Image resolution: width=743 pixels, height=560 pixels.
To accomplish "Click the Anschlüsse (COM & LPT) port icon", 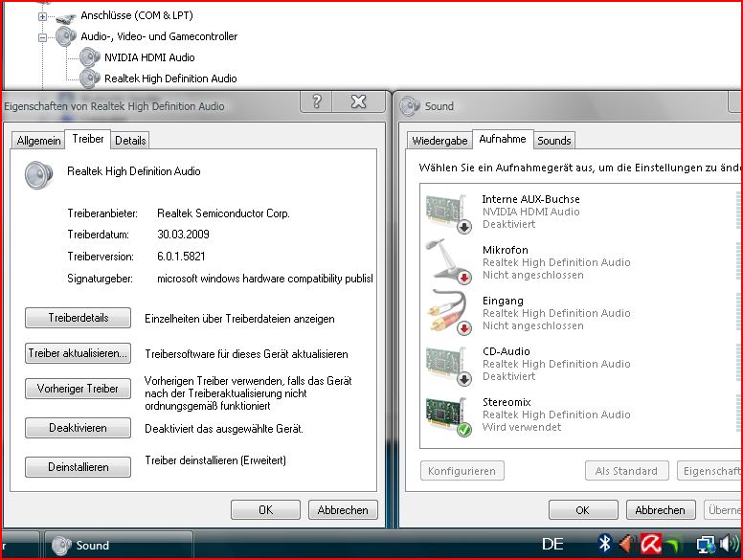I will pyautogui.click(x=65, y=17).
